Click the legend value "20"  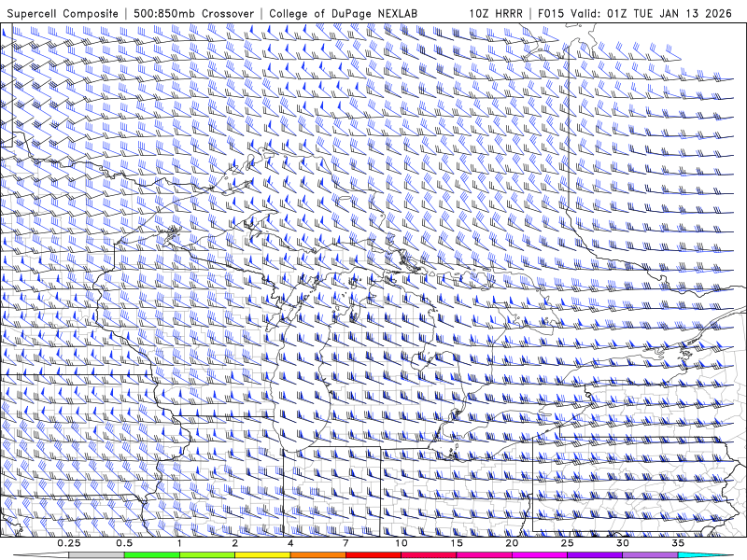tap(512, 543)
